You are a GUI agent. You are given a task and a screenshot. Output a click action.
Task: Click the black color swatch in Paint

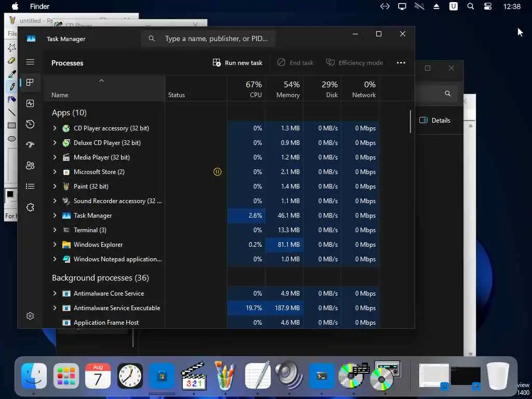[x=10, y=194]
